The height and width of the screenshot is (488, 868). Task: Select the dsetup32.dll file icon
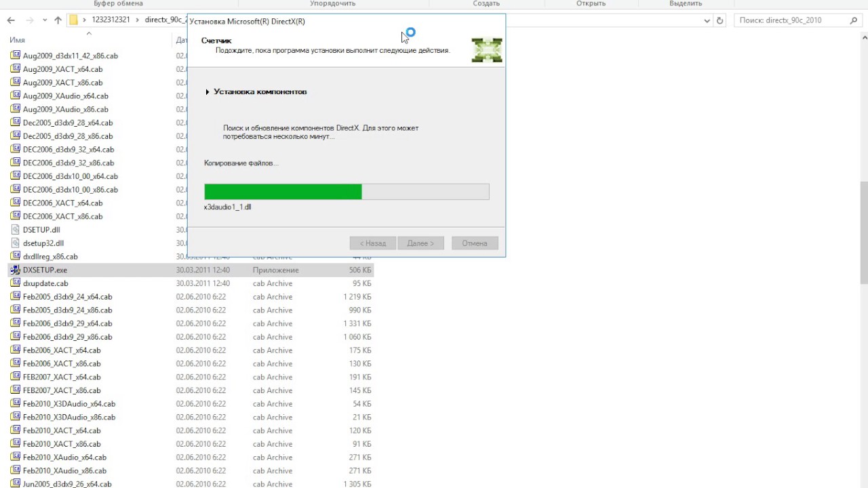point(16,243)
